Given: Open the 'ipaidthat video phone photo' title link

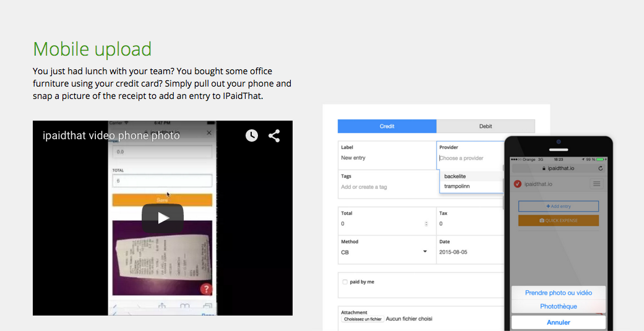Looking at the screenshot, I should tap(111, 135).
